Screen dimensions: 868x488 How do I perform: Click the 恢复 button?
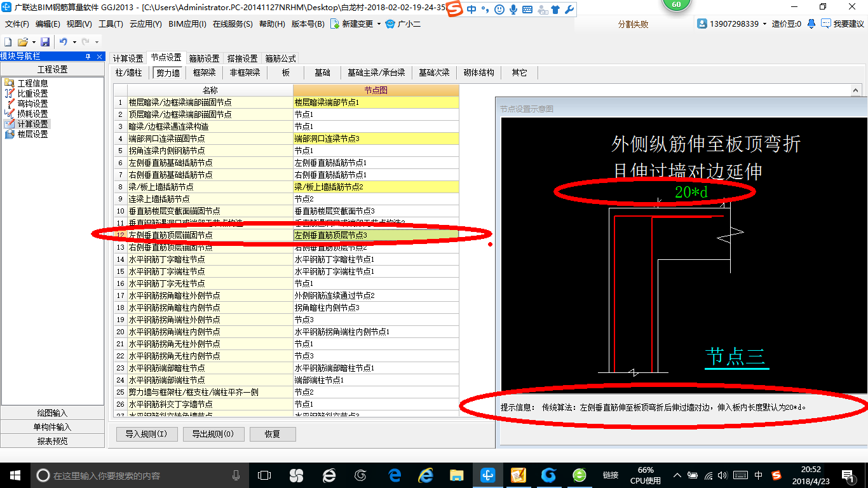[x=273, y=435]
